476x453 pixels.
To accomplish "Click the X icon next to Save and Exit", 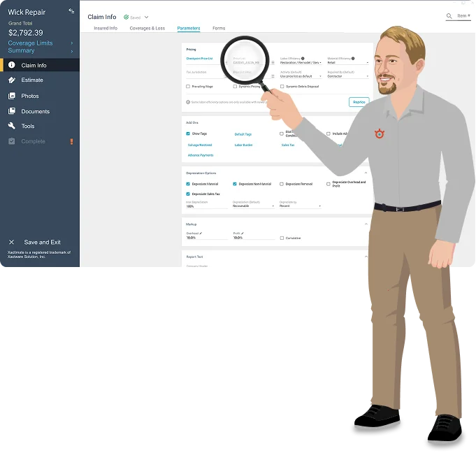I will coord(12,243).
